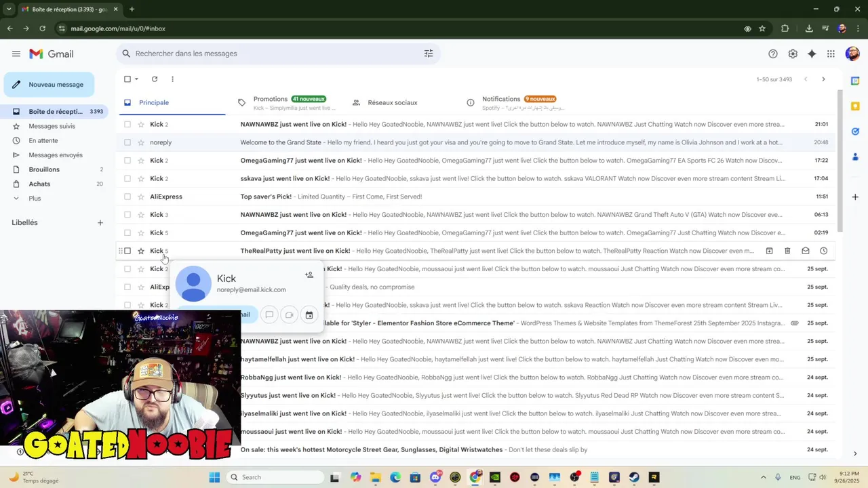The width and height of the screenshot is (868, 488).
Task: Open Boîte de réception folder
Action: [54, 112]
